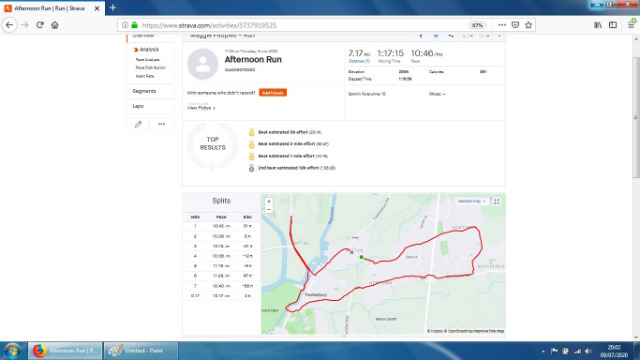Select the Pace Analysis link
Screen dimensions: 640x360
pos(147,60)
